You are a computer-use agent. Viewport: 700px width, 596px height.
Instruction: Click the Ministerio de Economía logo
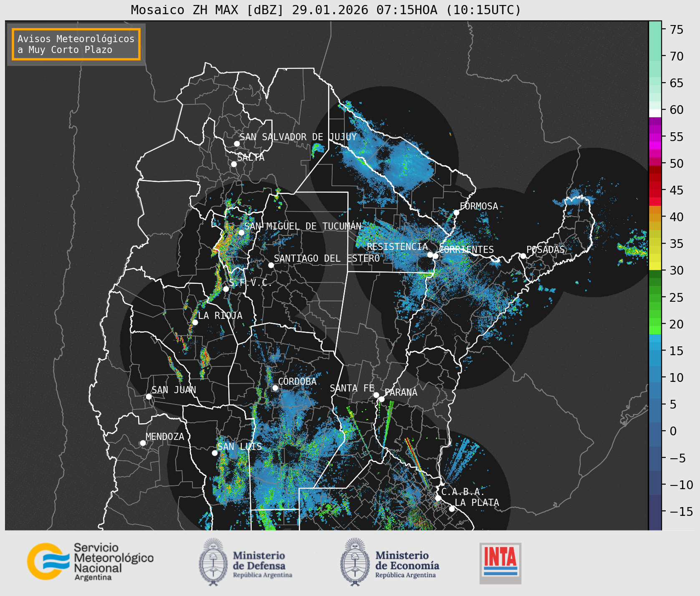click(x=390, y=562)
